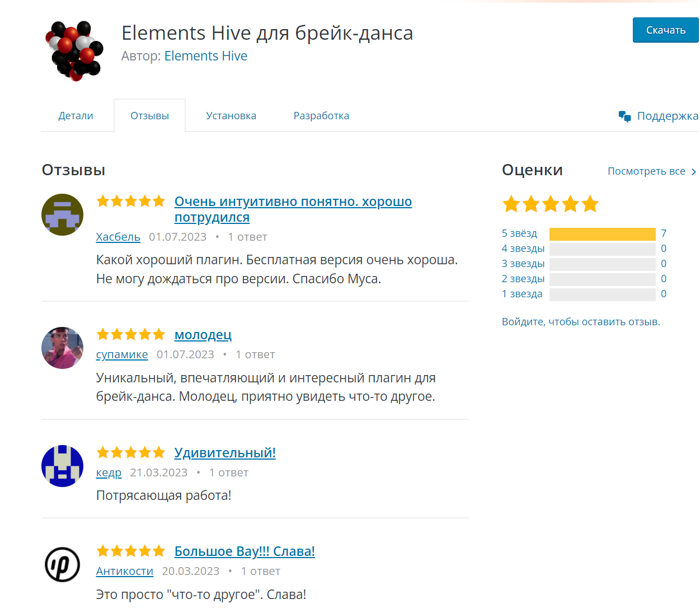Open the review titled Удивительный!
The width and height of the screenshot is (700, 613).
(x=225, y=453)
